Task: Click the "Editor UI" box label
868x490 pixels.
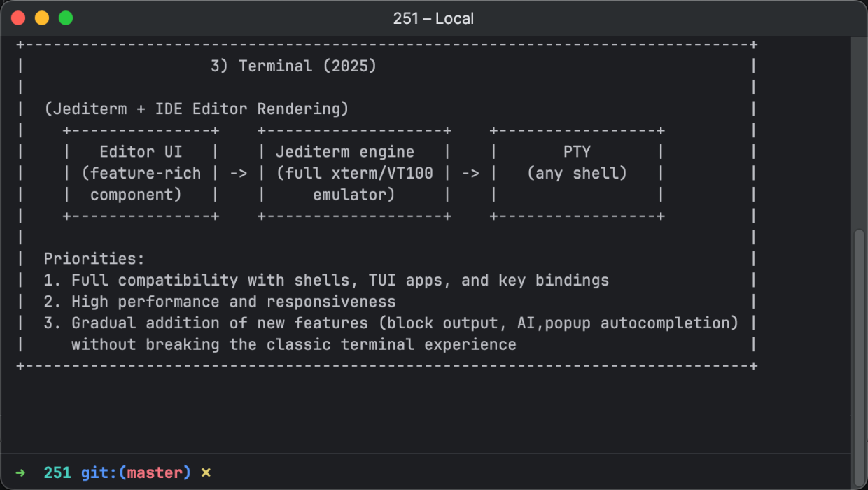Action: point(141,152)
